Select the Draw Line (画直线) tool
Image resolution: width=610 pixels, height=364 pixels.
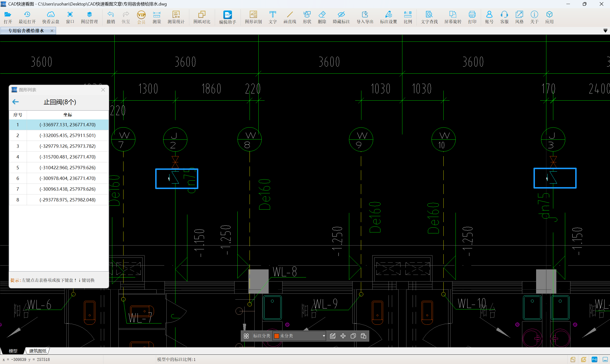point(290,17)
